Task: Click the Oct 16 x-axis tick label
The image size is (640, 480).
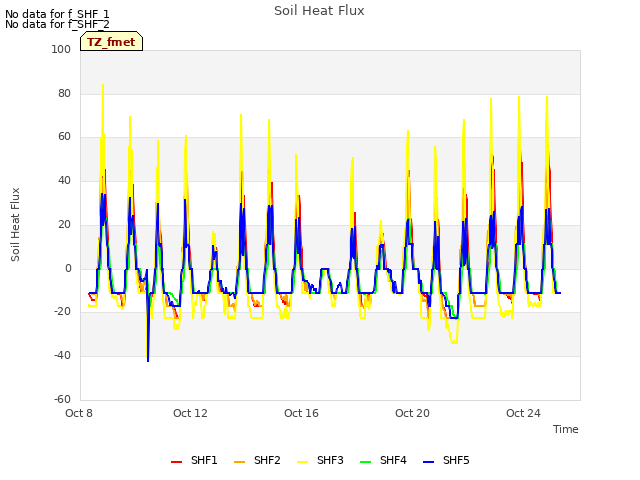Action: (x=301, y=413)
